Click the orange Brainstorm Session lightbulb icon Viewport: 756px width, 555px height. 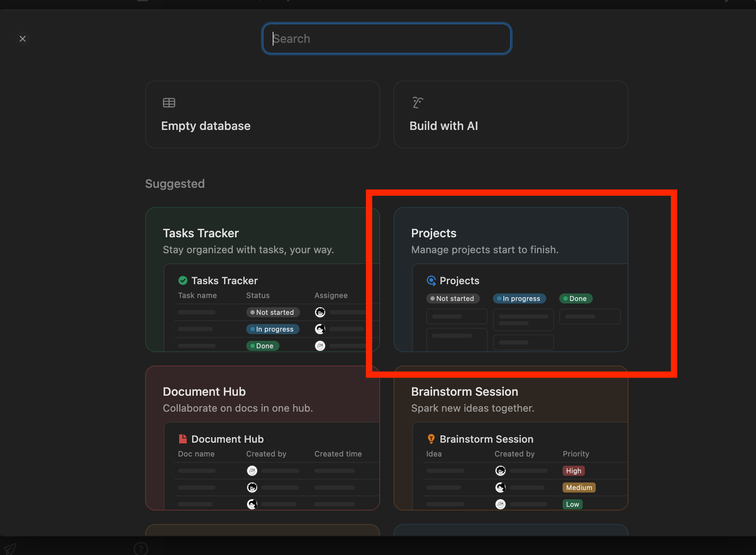point(431,439)
